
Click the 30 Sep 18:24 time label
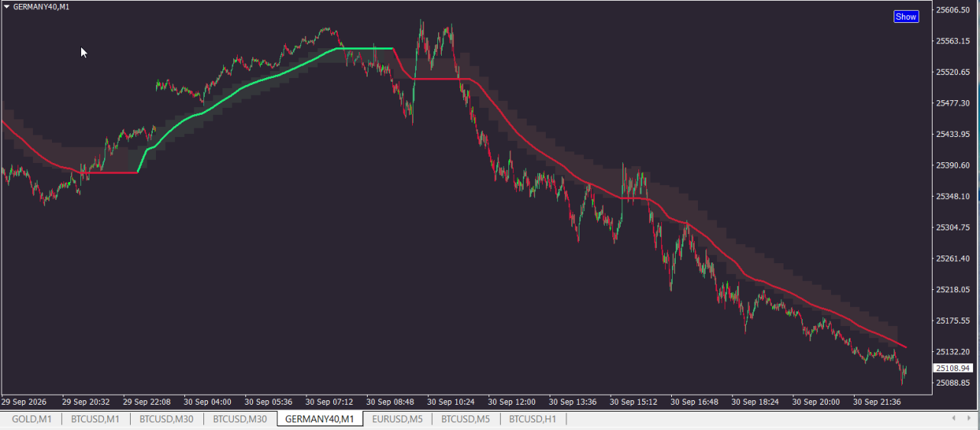click(755, 402)
